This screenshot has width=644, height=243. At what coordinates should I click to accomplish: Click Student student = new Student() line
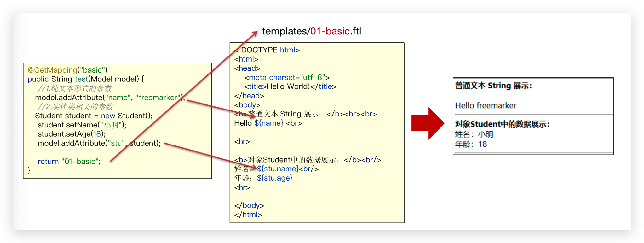click(94, 116)
